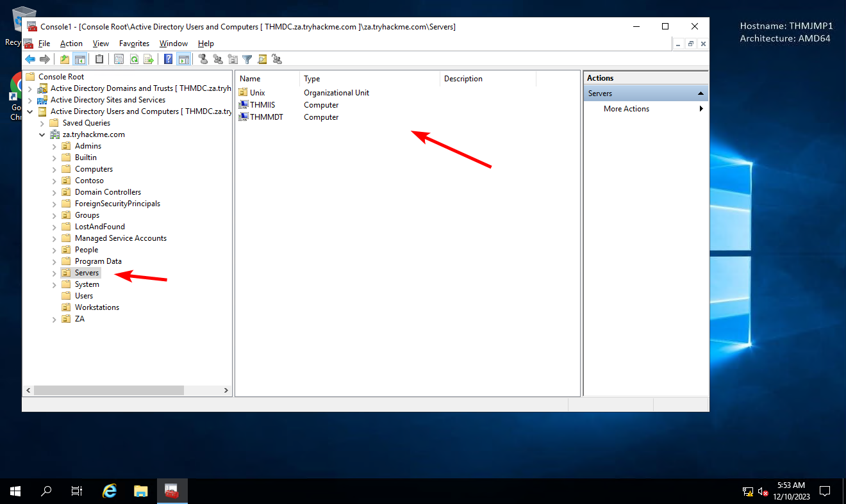Select Console Root in tree
Image resolution: width=846 pixels, height=504 pixels.
pos(61,77)
